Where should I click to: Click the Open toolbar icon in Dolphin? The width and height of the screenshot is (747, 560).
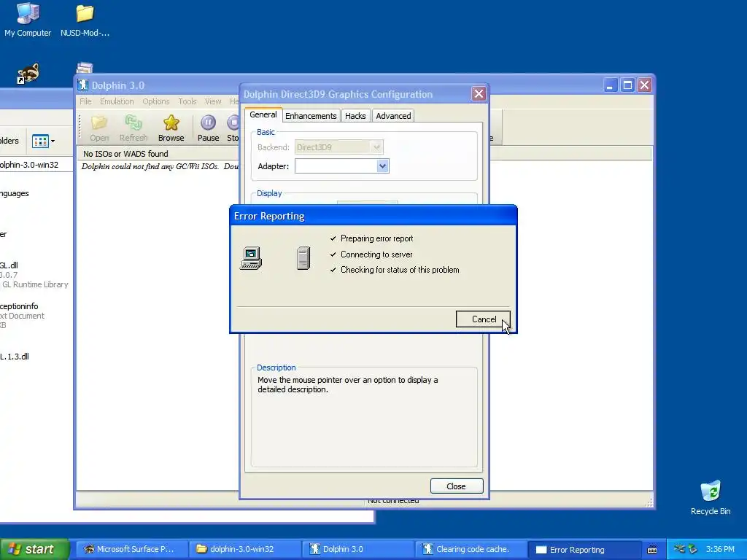click(99, 128)
